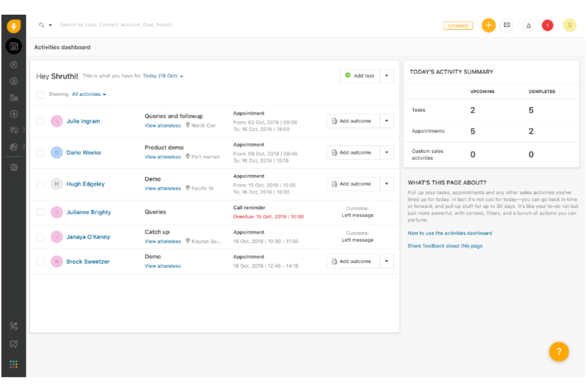Screen dimensions: 588x392
Task: Open the apps grid at the sidebar bottom
Action: point(14,363)
